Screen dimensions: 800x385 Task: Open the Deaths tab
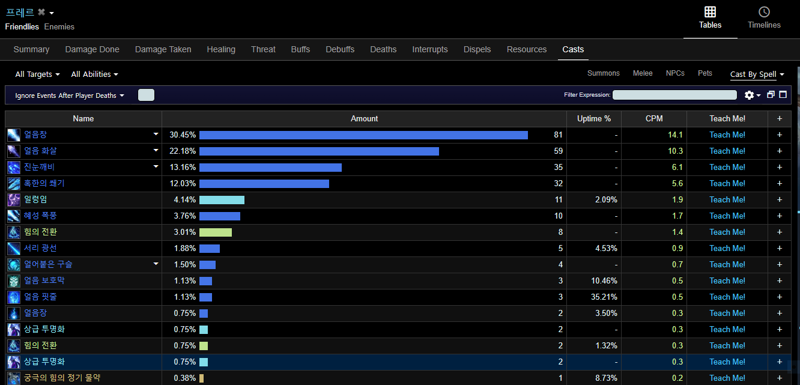pos(383,49)
